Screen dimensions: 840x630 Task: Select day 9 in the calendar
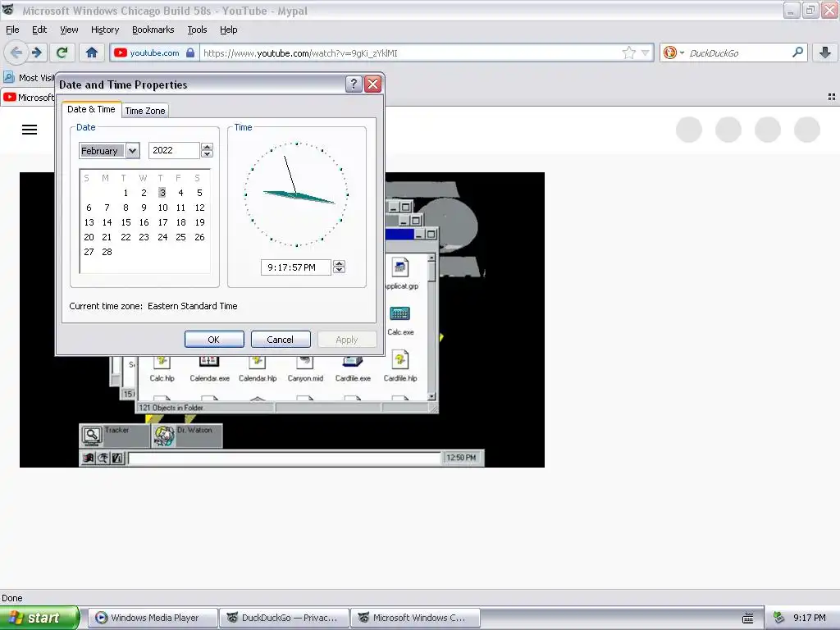pyautogui.click(x=144, y=208)
